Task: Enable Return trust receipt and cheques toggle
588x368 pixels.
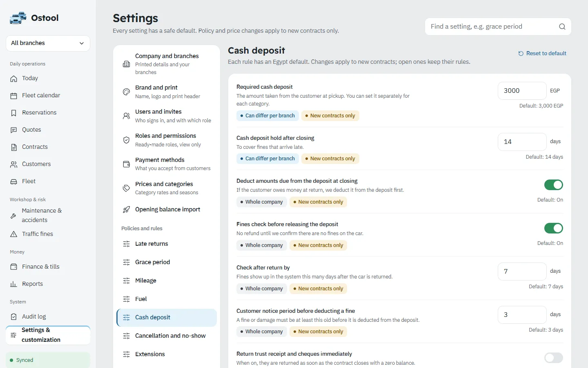Action: 554,358
